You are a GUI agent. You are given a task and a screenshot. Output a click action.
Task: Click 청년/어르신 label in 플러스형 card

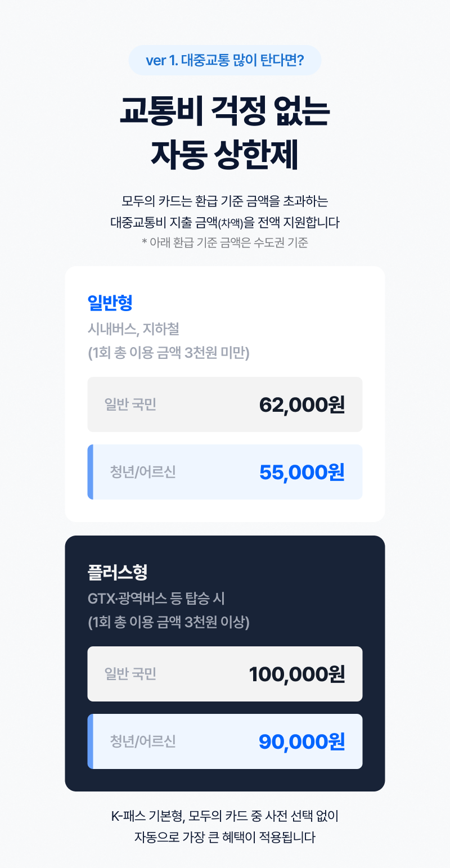click(143, 741)
